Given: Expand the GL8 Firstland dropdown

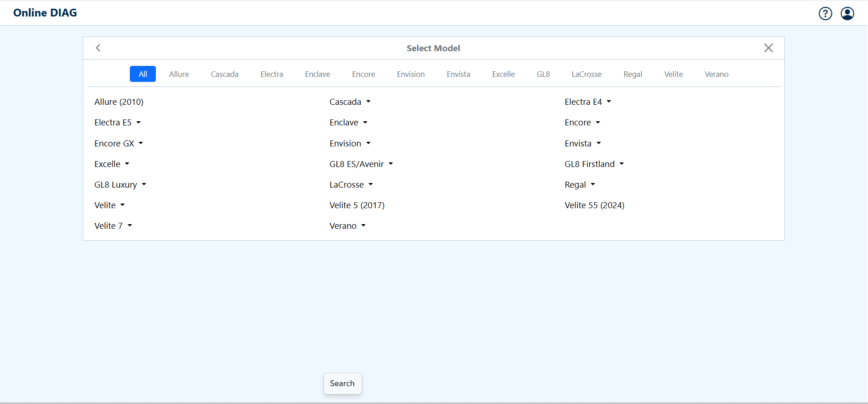Looking at the screenshot, I should [594, 164].
